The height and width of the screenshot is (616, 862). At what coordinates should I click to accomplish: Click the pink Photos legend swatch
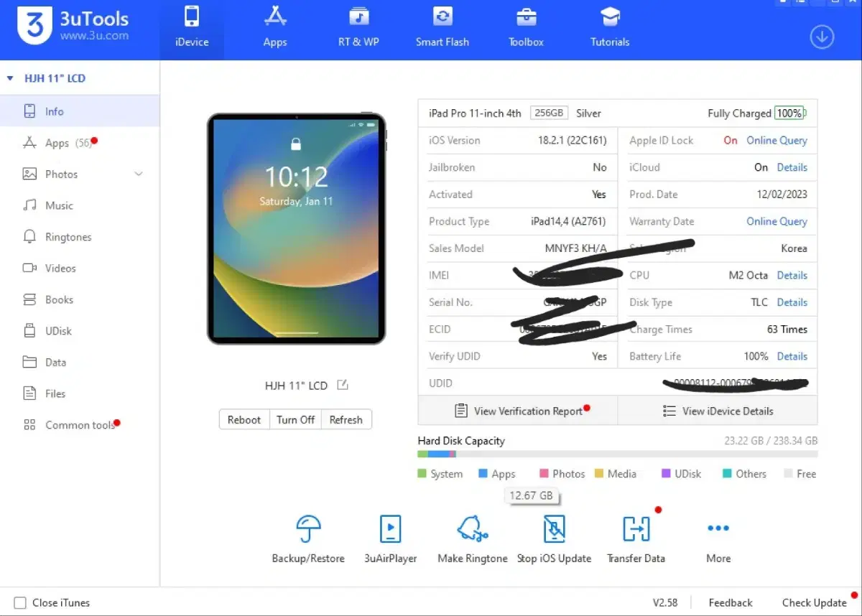tap(544, 474)
